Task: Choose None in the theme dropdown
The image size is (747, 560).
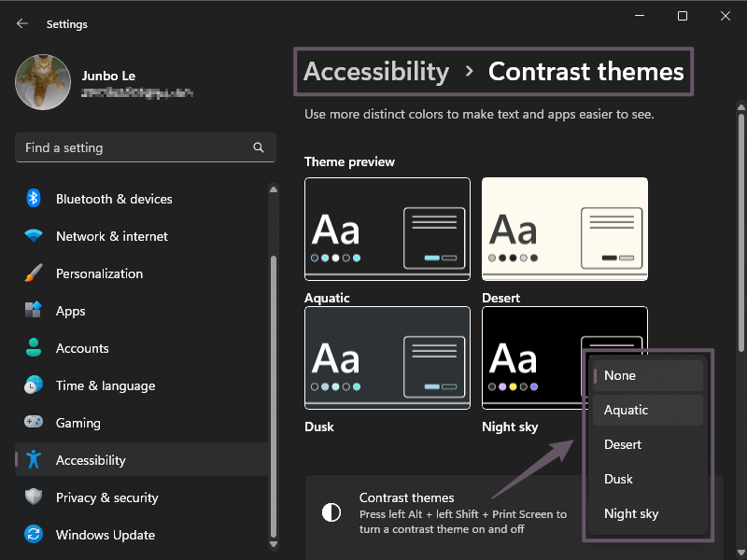Action: 648,376
